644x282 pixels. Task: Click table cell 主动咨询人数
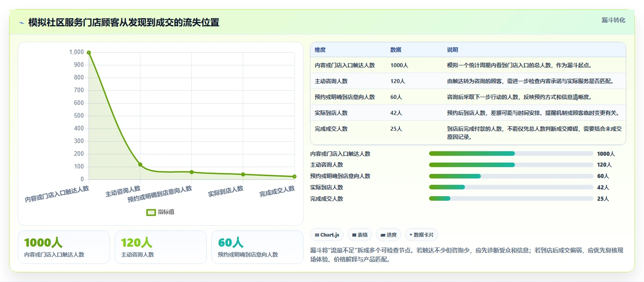tap(331, 81)
